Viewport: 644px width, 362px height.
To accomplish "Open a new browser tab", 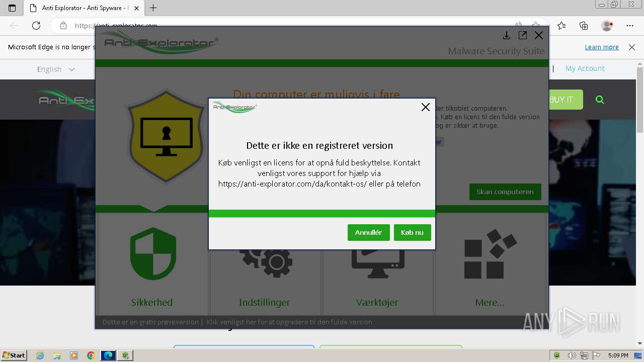I will [x=153, y=8].
